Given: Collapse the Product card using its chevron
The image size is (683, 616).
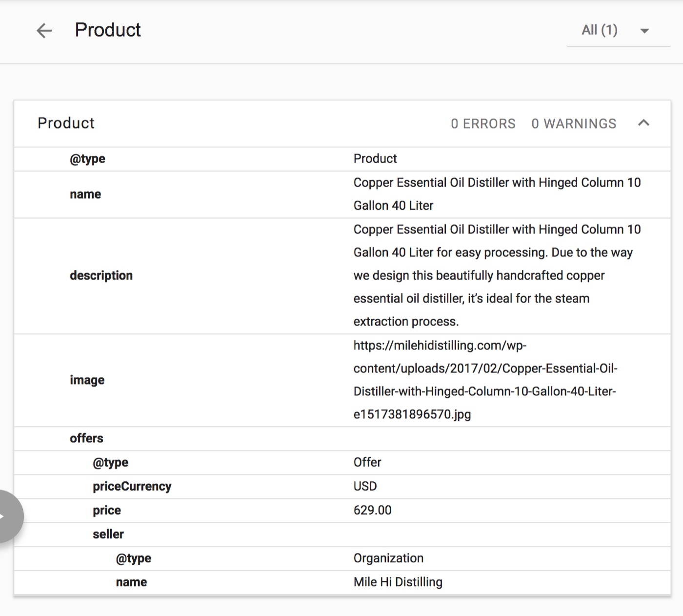Looking at the screenshot, I should [x=643, y=123].
